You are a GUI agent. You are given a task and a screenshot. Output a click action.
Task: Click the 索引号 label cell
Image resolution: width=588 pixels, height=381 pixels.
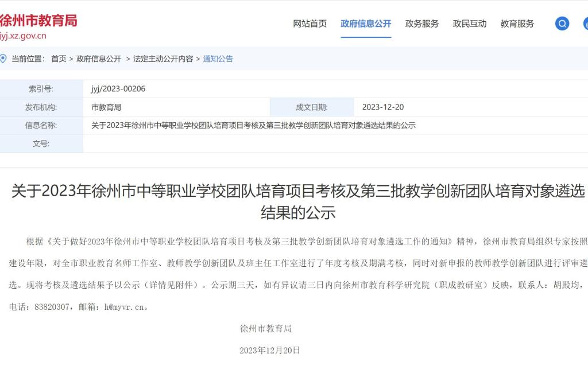[41, 89]
